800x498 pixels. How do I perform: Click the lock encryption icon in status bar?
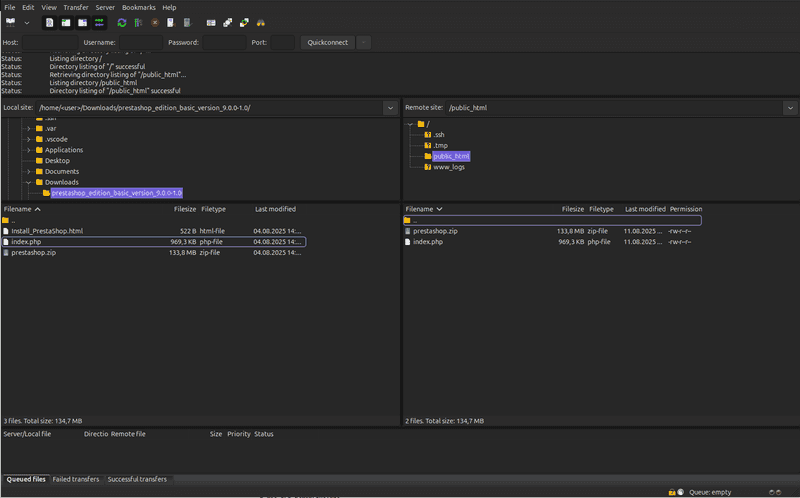tap(672, 492)
